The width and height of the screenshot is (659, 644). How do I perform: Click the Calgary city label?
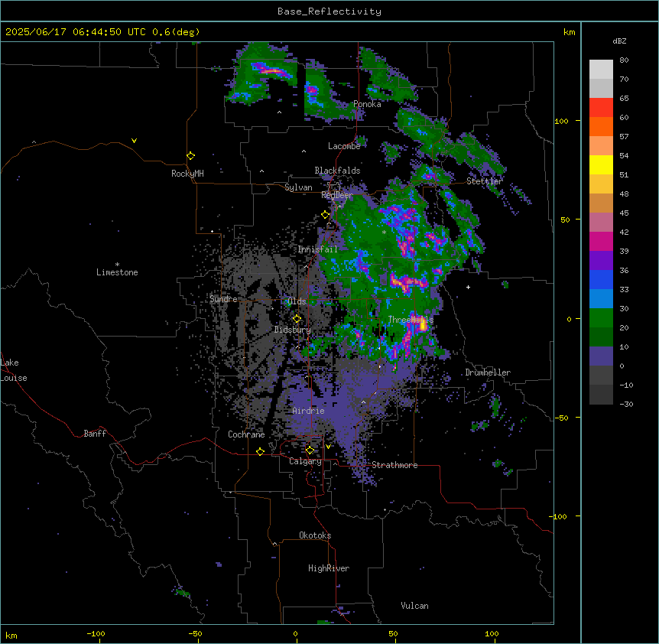point(306,461)
